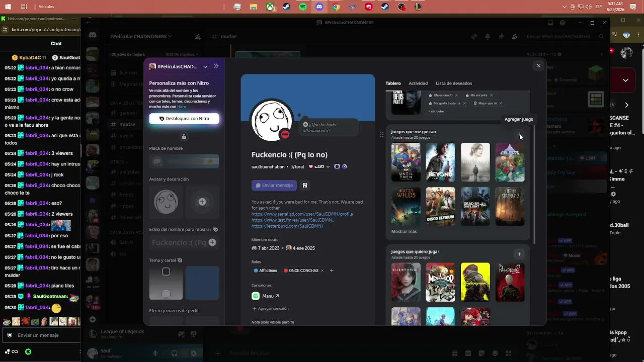Open the serializd.com profile link

[x=302, y=214]
